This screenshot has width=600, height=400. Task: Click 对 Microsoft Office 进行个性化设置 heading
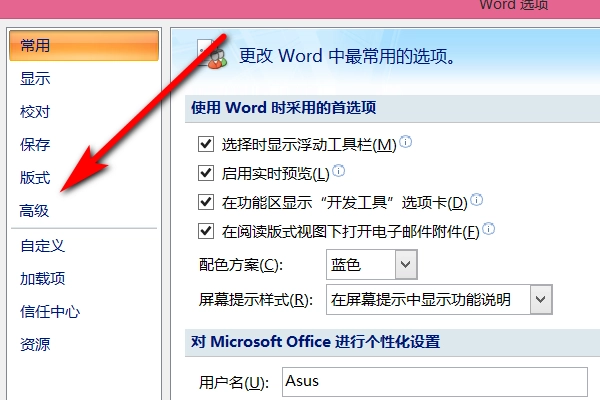point(316,341)
